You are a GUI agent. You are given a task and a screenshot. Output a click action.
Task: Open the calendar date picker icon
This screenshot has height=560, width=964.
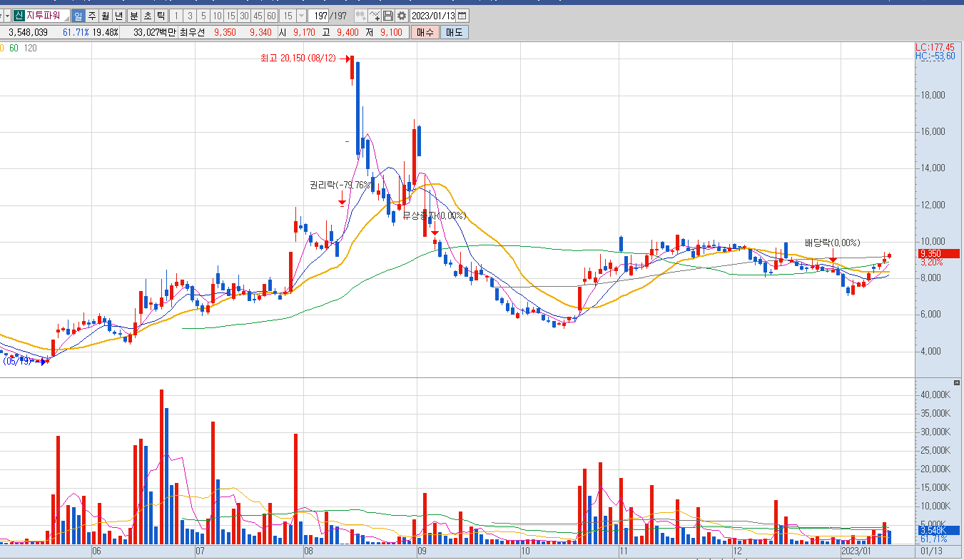click(462, 16)
